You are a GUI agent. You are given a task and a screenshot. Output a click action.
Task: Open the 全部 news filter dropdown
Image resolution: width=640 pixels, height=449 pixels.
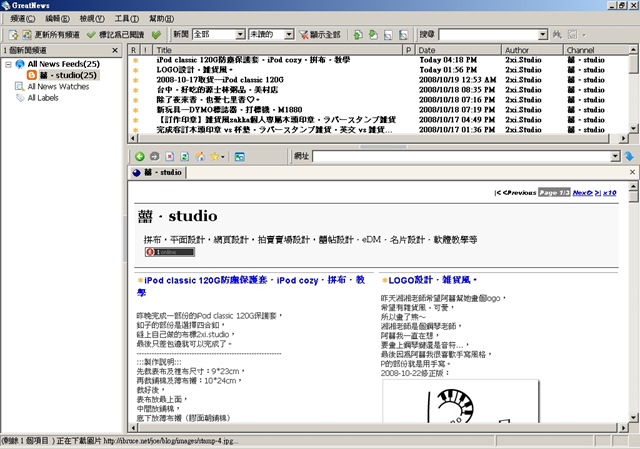tap(240, 35)
